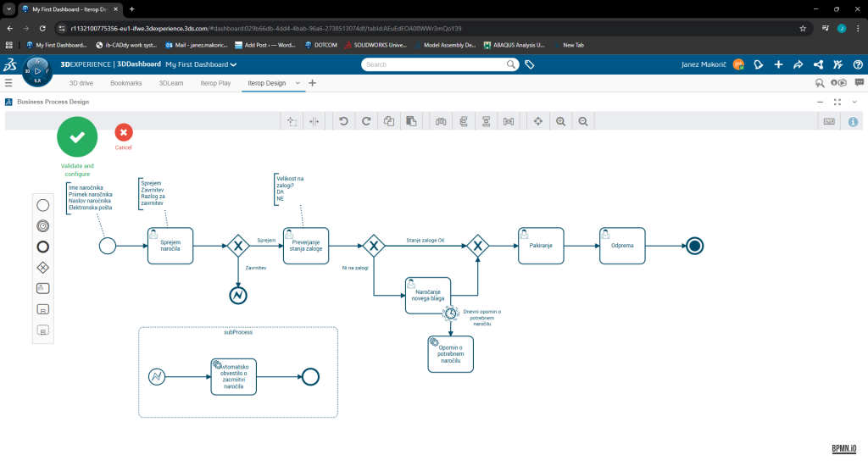868x466 pixels.
Task: Open the Bookmarks tab
Action: [126, 83]
